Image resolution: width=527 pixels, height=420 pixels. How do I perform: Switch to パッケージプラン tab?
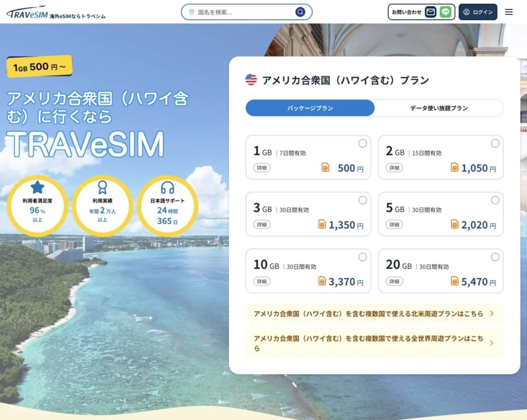(310, 108)
